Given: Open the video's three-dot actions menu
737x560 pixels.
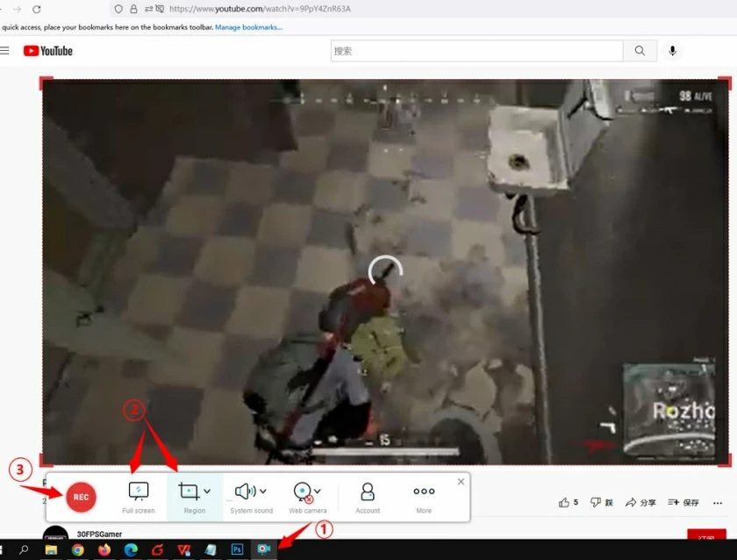Looking at the screenshot, I should 718,501.
